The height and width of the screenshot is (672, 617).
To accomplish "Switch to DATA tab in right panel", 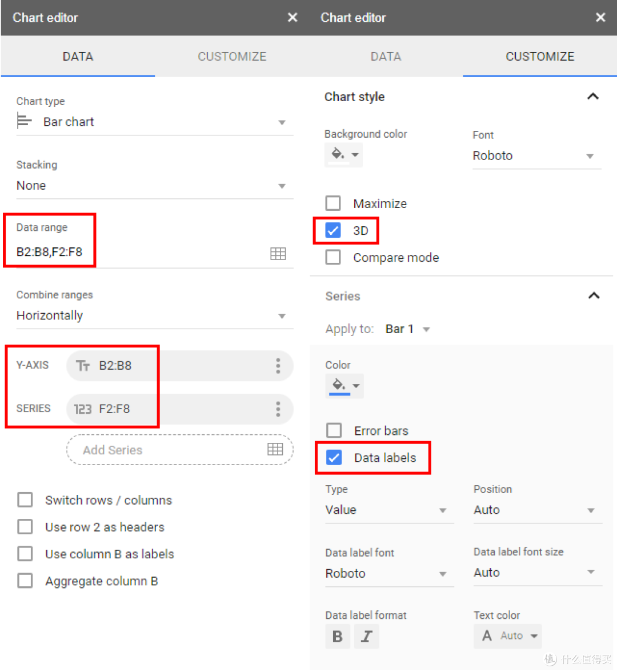I will (x=386, y=57).
